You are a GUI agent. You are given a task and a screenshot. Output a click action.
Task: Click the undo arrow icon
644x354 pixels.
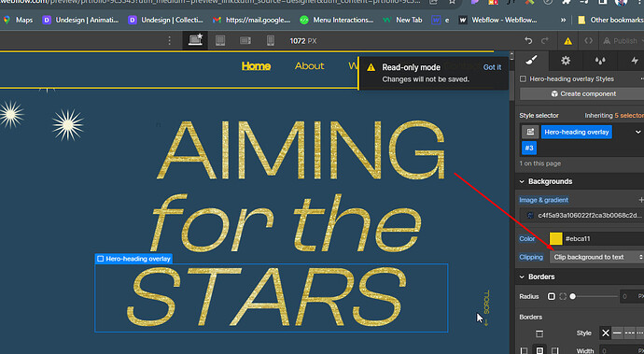(x=528, y=41)
